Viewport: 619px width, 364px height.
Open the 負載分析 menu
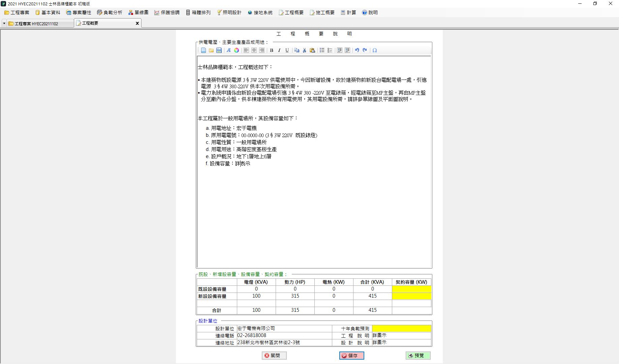pyautogui.click(x=110, y=12)
